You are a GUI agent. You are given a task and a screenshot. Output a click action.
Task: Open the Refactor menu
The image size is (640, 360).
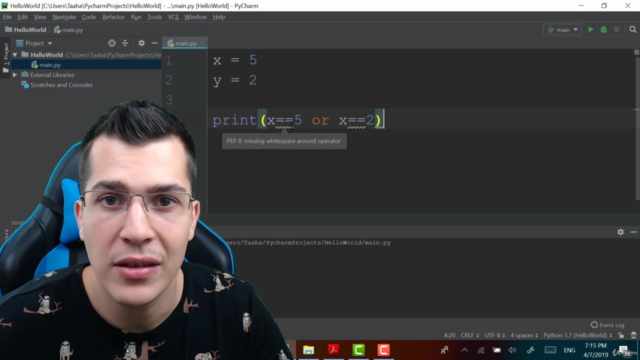click(x=113, y=17)
